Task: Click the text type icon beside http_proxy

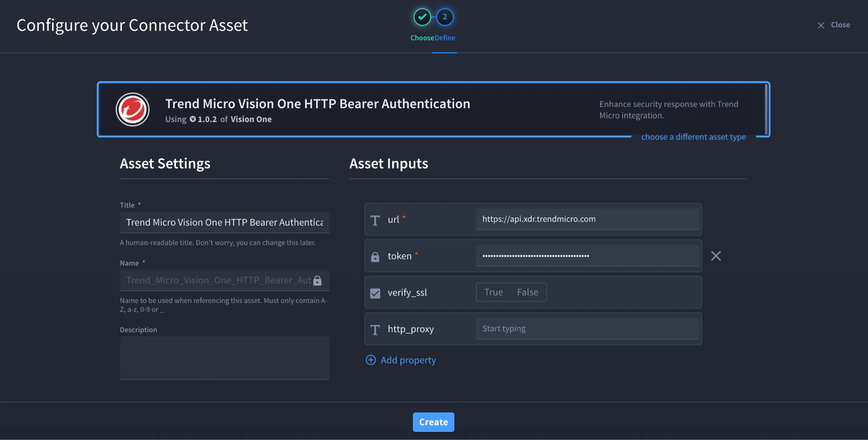Action: point(375,330)
